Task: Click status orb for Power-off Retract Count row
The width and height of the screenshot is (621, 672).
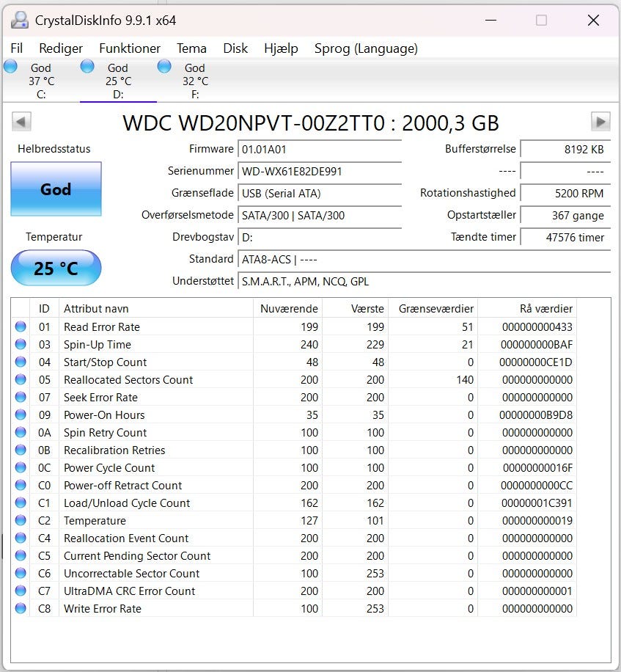Action: [21, 485]
